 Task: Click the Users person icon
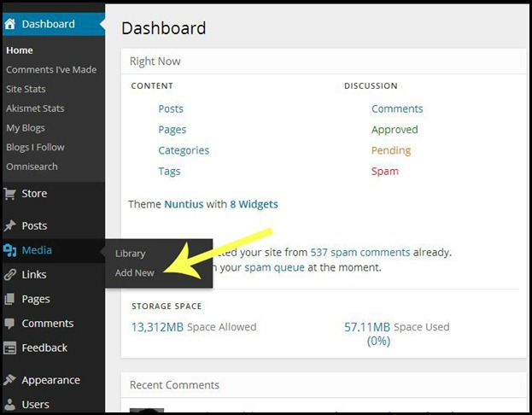coord(10,405)
